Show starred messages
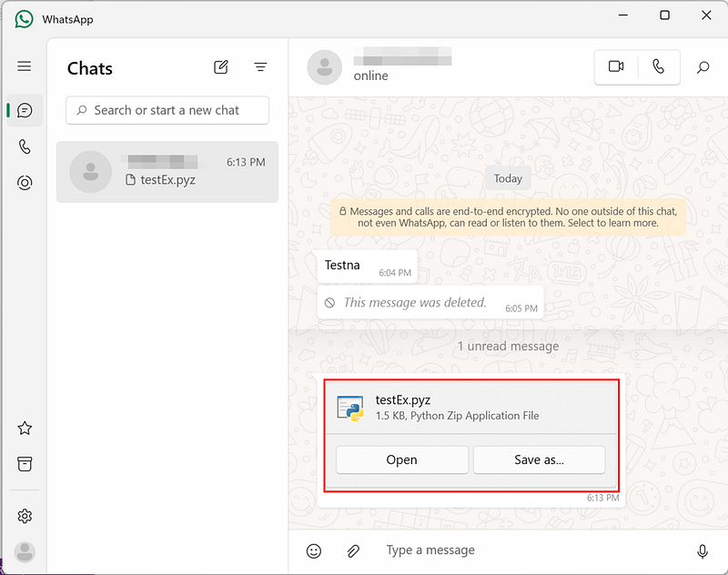This screenshot has width=728, height=575. pyautogui.click(x=25, y=428)
